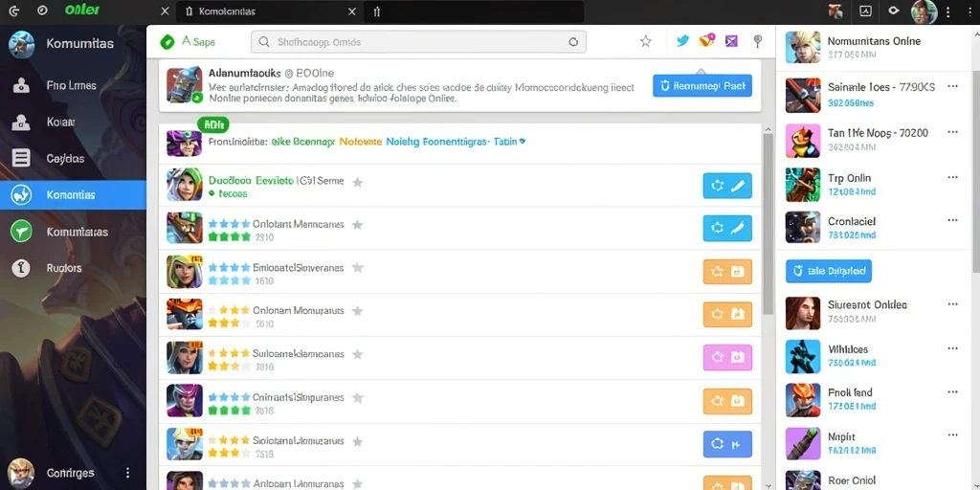This screenshot has height=490, width=980.
Task: Click the purple mail envelope icon
Action: pyautogui.click(x=731, y=41)
